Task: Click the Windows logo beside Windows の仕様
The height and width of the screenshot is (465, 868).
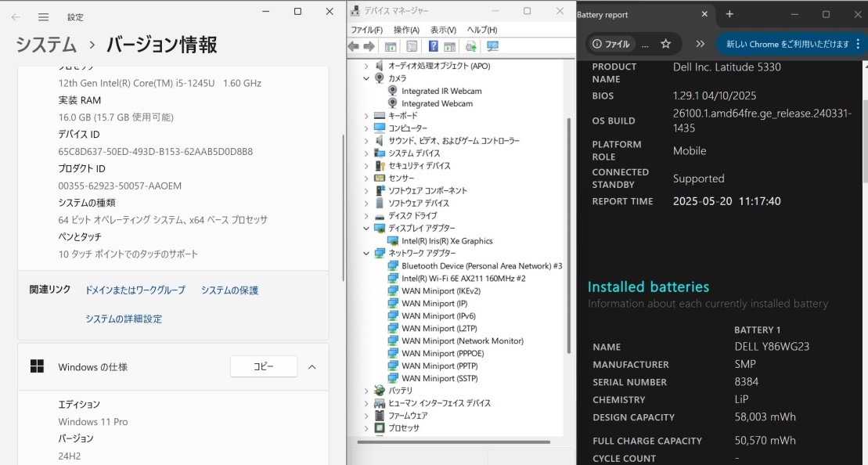Action: pyautogui.click(x=37, y=366)
